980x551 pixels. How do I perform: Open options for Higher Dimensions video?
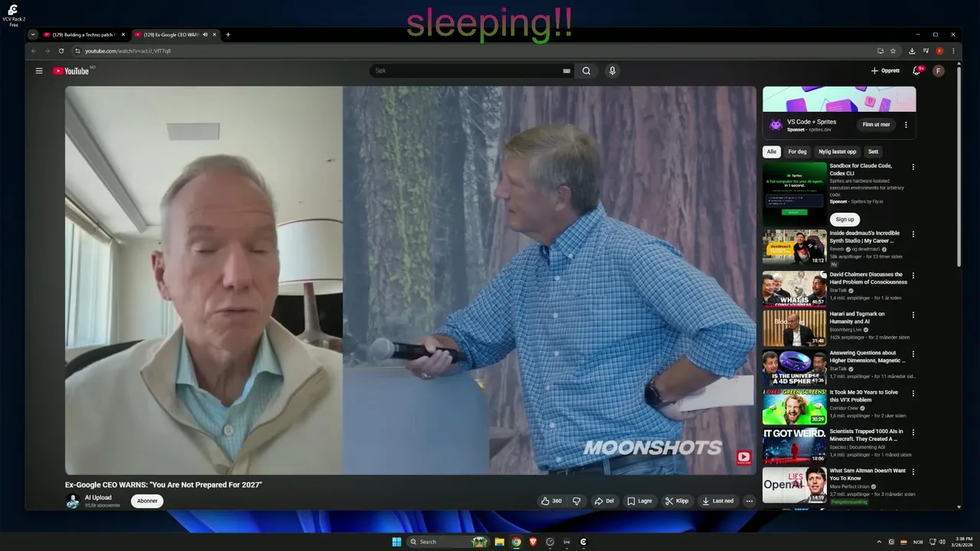pos(913,354)
